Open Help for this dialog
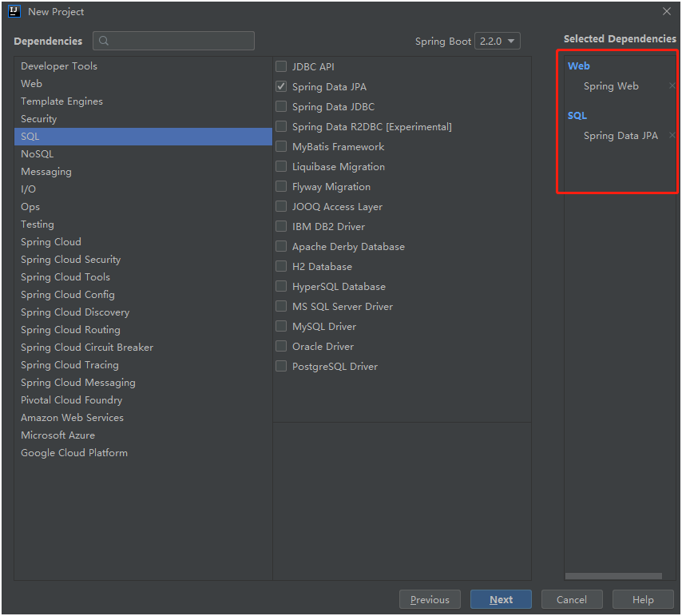Image resolution: width=682 pixels, height=616 pixels. [643, 599]
